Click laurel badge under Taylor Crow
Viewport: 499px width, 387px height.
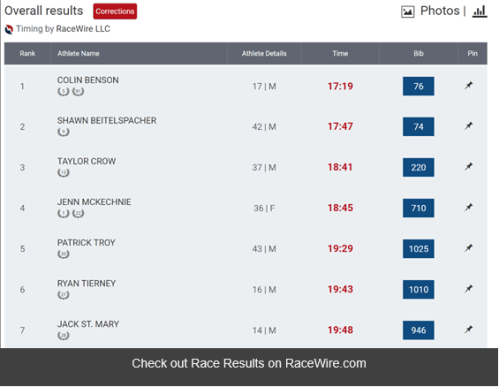coord(63,173)
